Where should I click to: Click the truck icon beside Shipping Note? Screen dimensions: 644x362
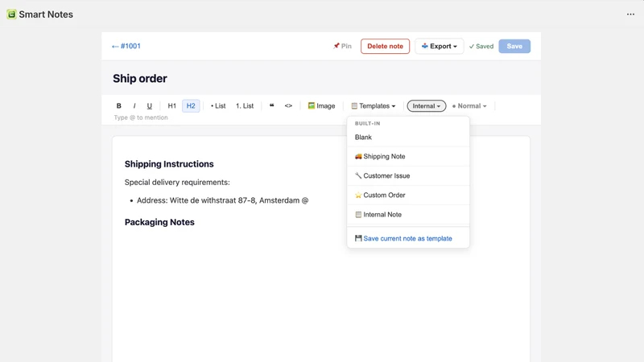pos(358,156)
